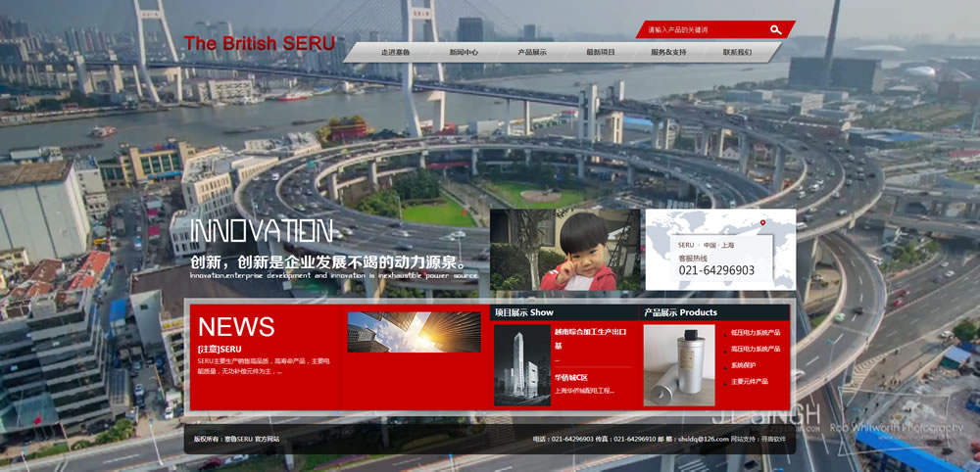Open the 项目展示 Show section header
The width and height of the screenshot is (980, 472).
[524, 312]
